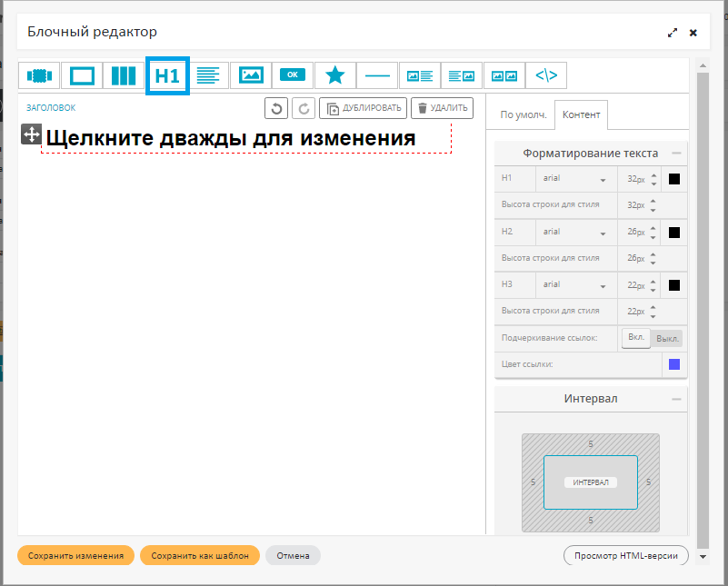Collapse the Форматирование текста section

[x=676, y=154]
